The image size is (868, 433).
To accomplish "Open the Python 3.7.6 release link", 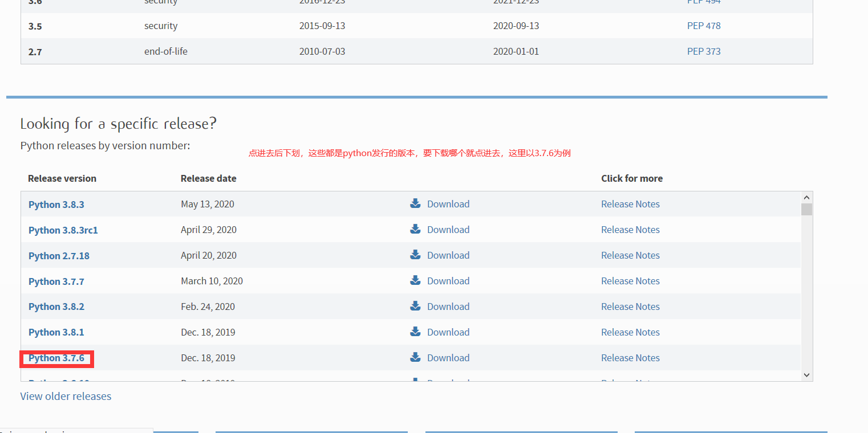I will (x=56, y=358).
